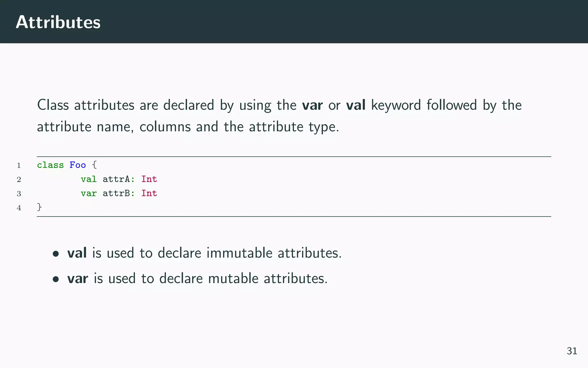
Task: Click the "Attributes" slide title
Action: (58, 22)
